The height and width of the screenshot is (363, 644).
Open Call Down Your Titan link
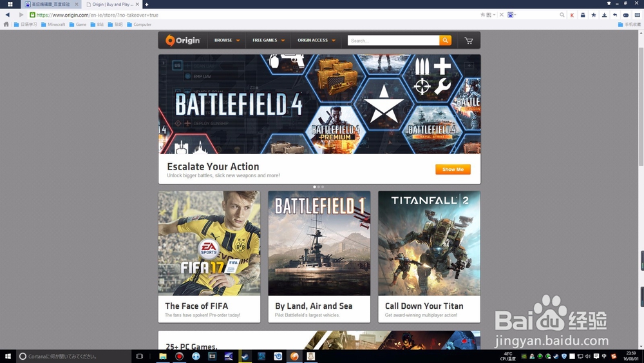[424, 306]
